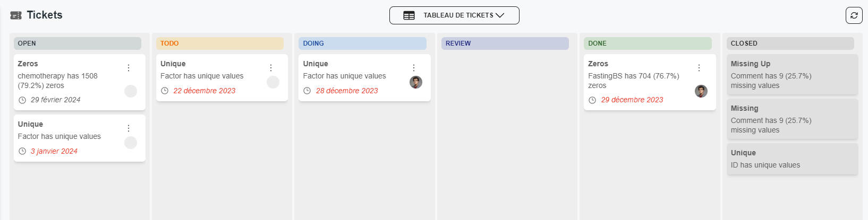Click the refresh icon button
The width and height of the screenshot is (868, 220).
point(854,15)
